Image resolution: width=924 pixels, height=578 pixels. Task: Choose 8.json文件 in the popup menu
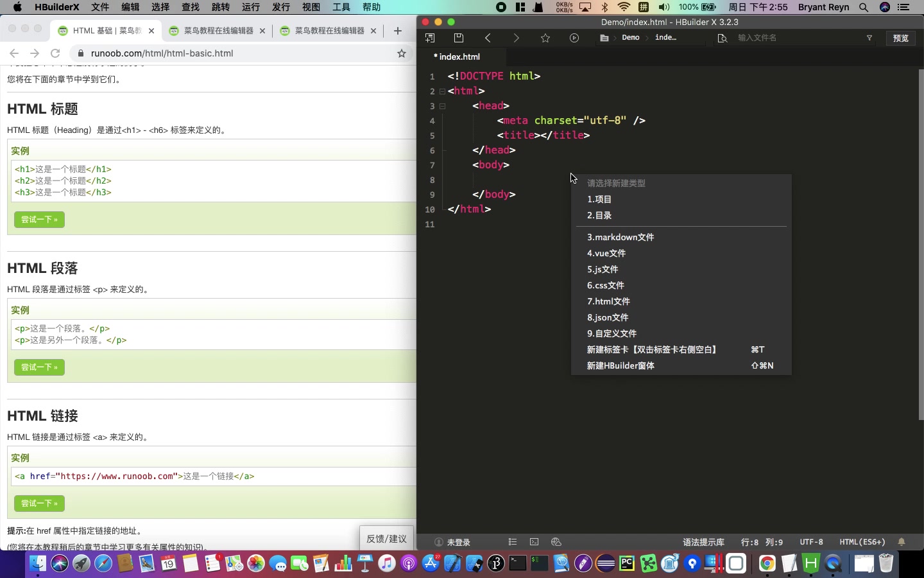pyautogui.click(x=681, y=318)
